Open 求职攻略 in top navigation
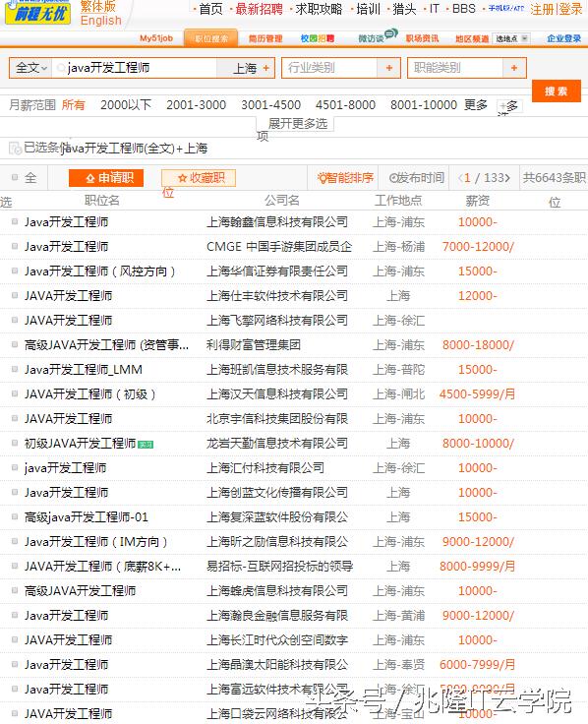The image size is (588, 724). [x=319, y=9]
